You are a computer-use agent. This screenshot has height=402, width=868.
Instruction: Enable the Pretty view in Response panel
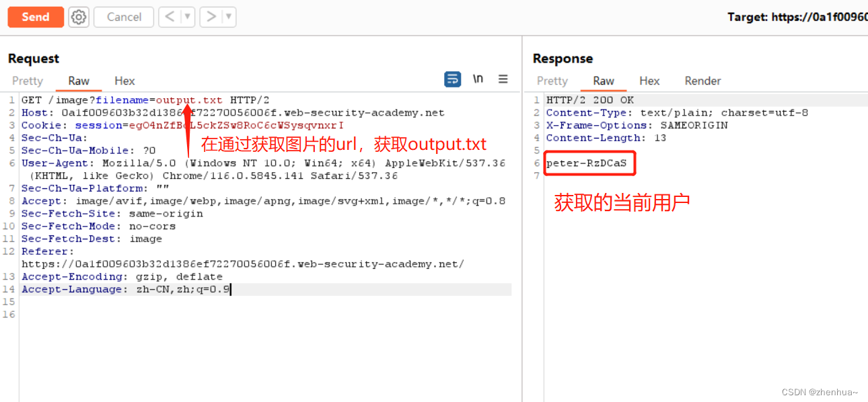coord(552,81)
